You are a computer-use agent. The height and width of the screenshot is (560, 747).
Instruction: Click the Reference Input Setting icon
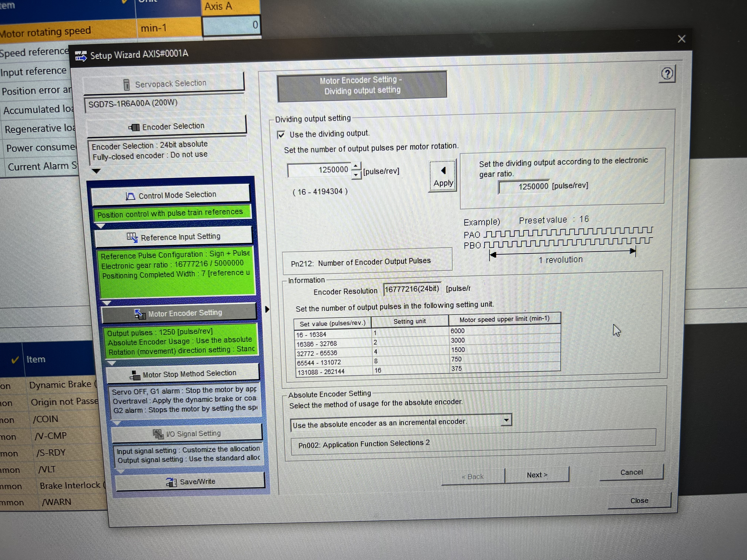tap(132, 237)
